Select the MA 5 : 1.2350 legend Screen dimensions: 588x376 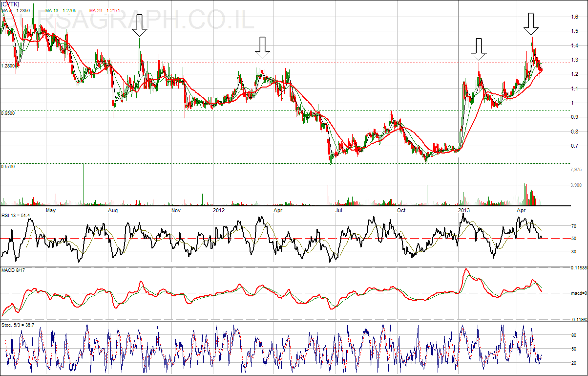(x=16, y=10)
